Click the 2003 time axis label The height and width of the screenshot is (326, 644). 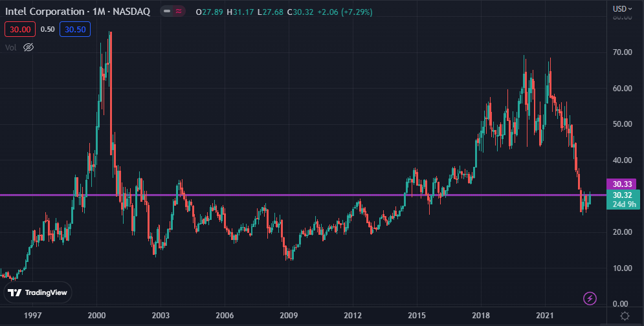[161, 316]
